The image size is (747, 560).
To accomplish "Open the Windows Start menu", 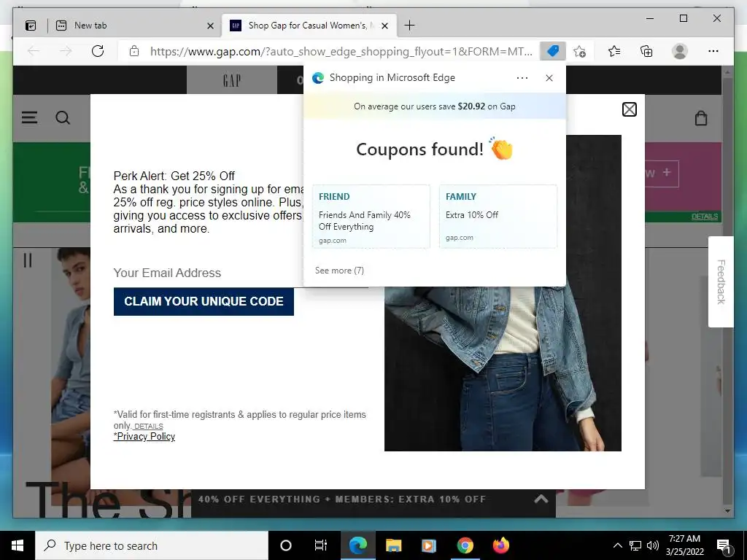I will [x=18, y=545].
